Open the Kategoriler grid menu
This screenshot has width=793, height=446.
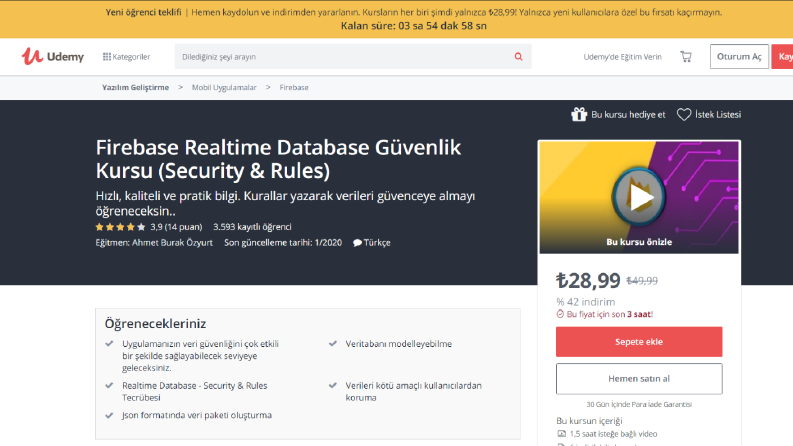coord(126,57)
